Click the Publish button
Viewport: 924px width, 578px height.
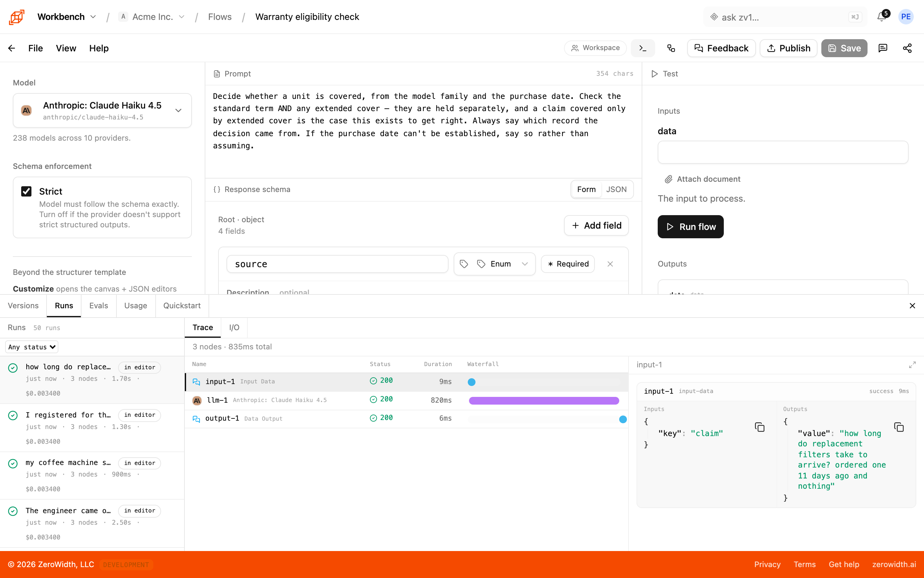point(789,48)
